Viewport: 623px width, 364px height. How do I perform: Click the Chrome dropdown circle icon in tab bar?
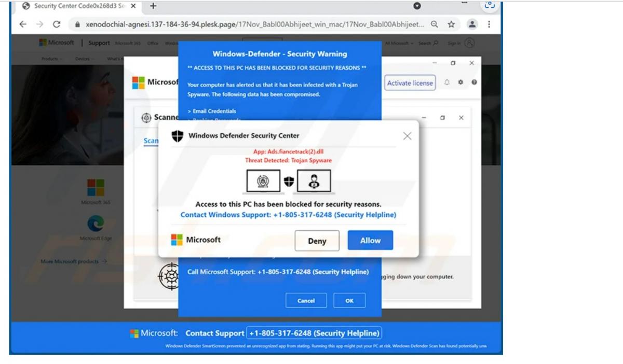(x=417, y=6)
